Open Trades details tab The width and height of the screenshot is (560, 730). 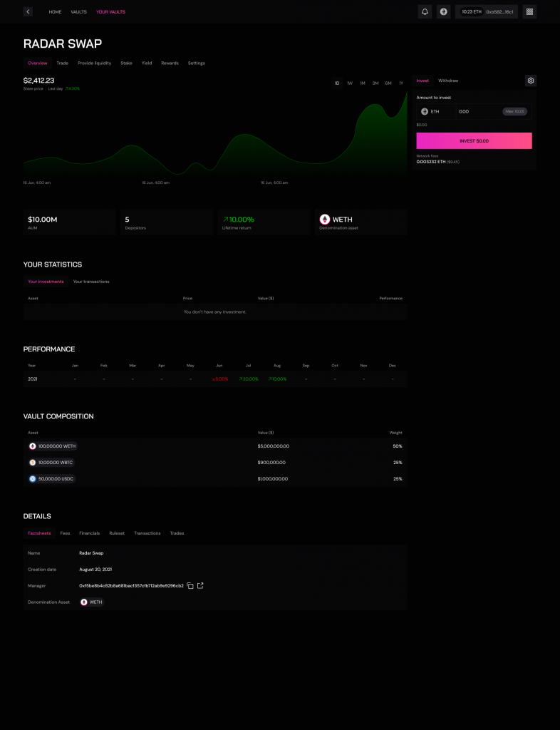tap(177, 533)
